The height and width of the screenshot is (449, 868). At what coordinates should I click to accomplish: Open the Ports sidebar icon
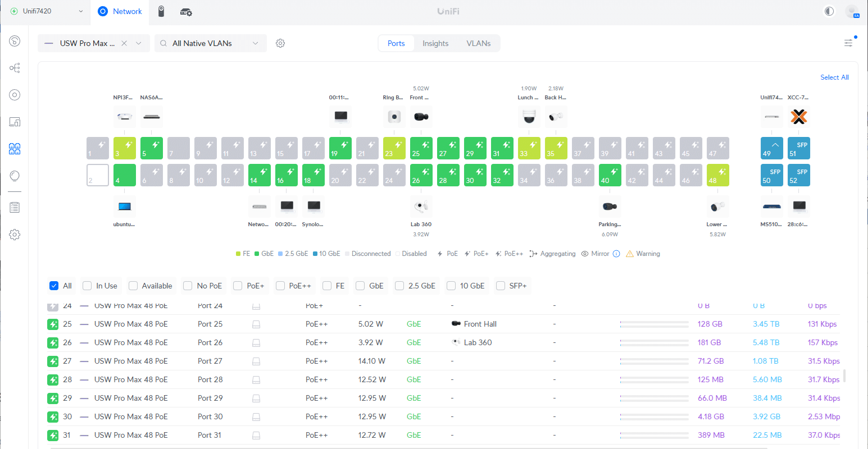click(15, 149)
